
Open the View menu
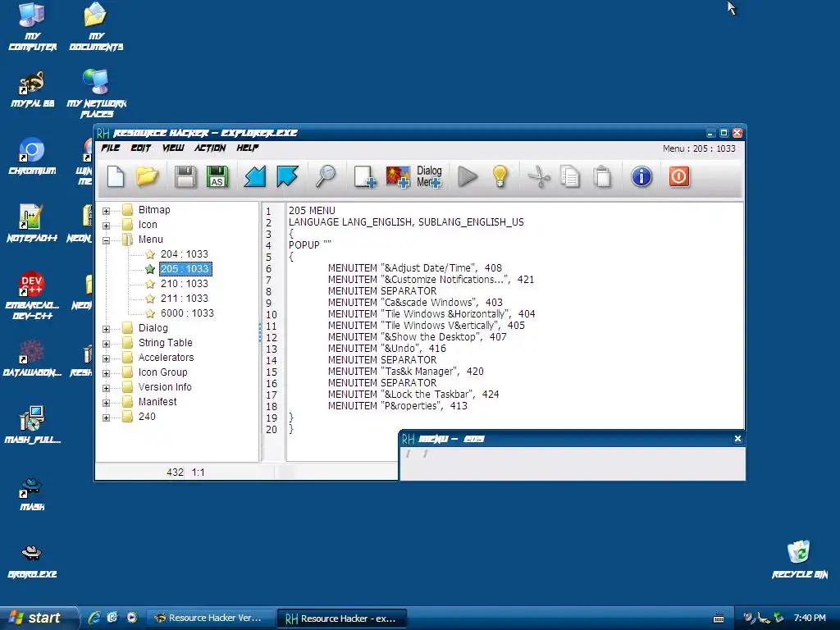[x=173, y=148]
